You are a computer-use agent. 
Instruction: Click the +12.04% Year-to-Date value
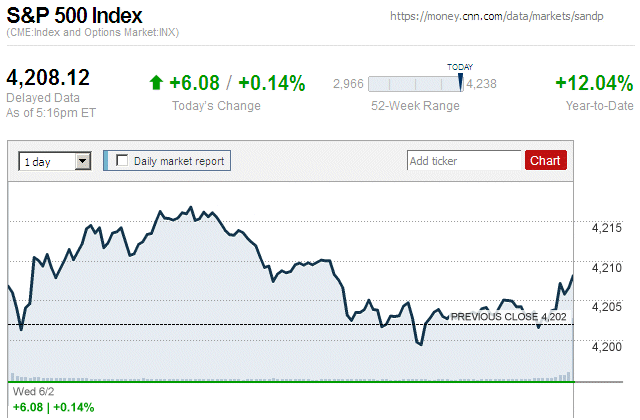[594, 83]
